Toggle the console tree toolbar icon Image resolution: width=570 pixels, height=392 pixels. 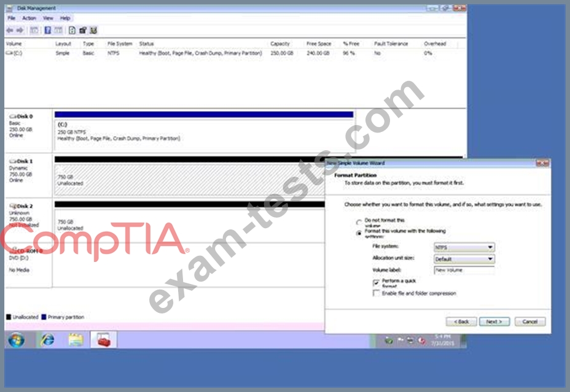coord(34,31)
